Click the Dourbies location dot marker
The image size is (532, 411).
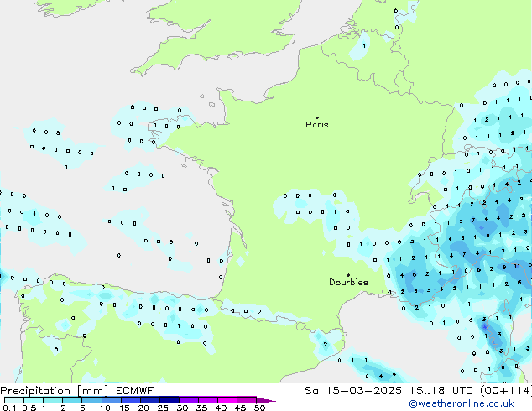348,275
